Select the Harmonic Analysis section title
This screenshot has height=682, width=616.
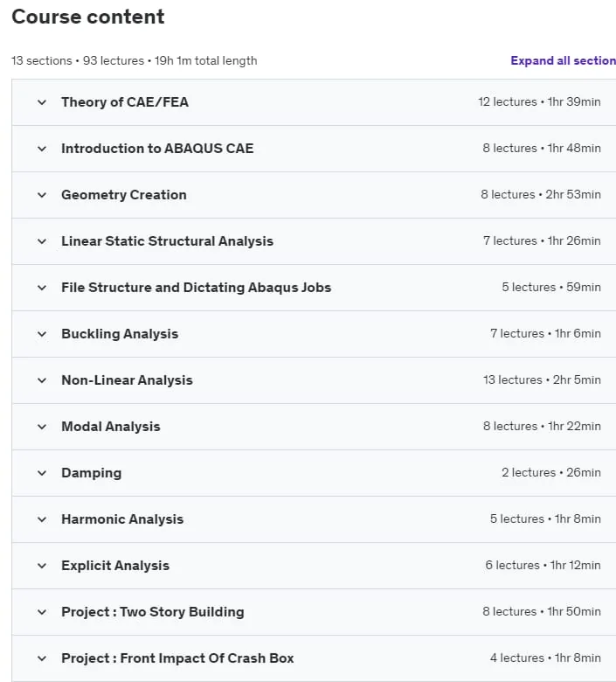point(122,519)
